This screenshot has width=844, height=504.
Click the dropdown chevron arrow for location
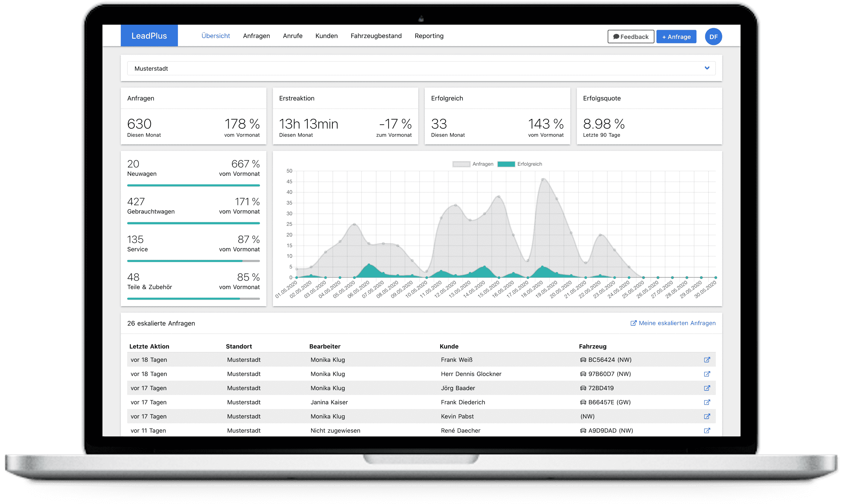[707, 68]
